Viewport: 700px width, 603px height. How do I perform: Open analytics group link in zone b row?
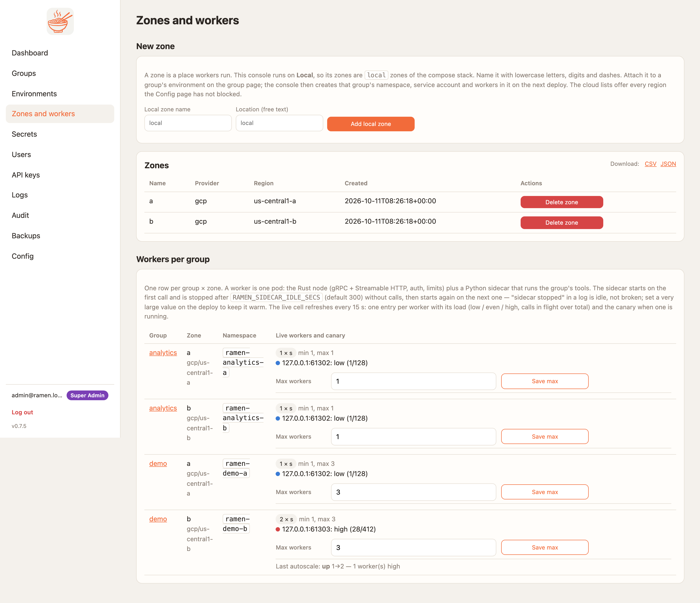[163, 408]
